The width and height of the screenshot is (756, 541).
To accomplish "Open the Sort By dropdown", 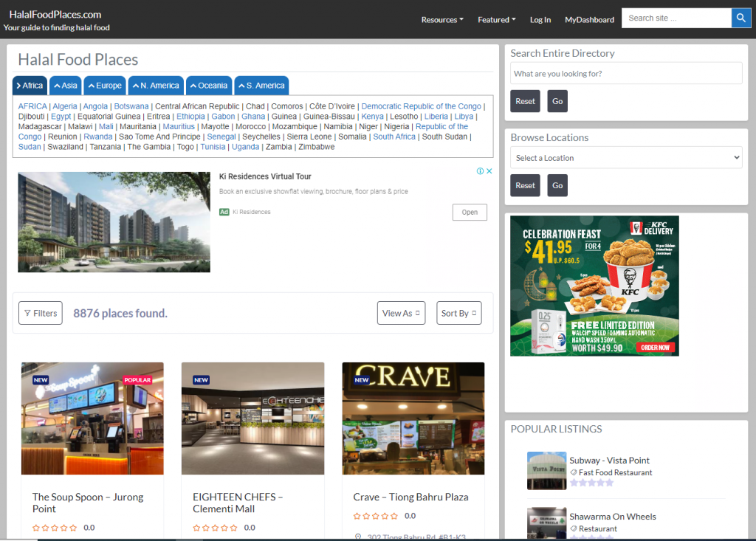I will (459, 313).
